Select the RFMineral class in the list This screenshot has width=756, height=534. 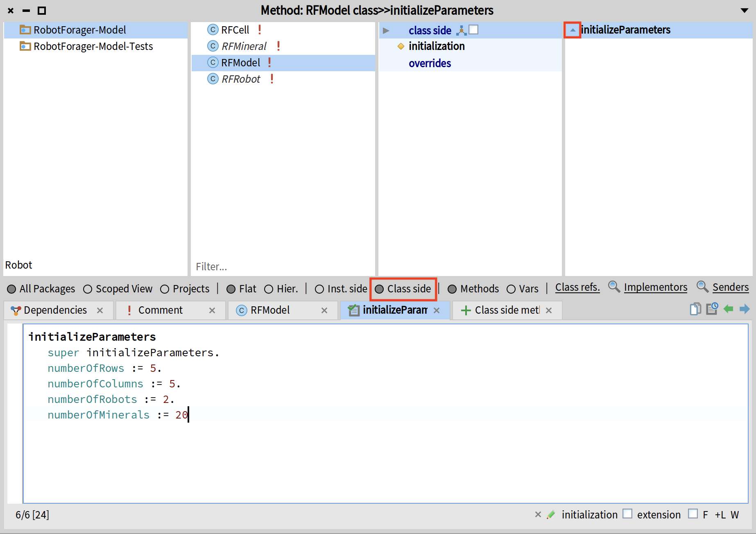pyautogui.click(x=244, y=46)
